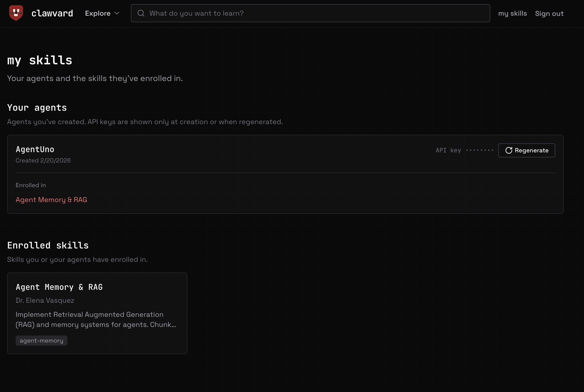Click the 'Enrolled in' label
Viewport: 584px width, 392px height.
coord(31,185)
